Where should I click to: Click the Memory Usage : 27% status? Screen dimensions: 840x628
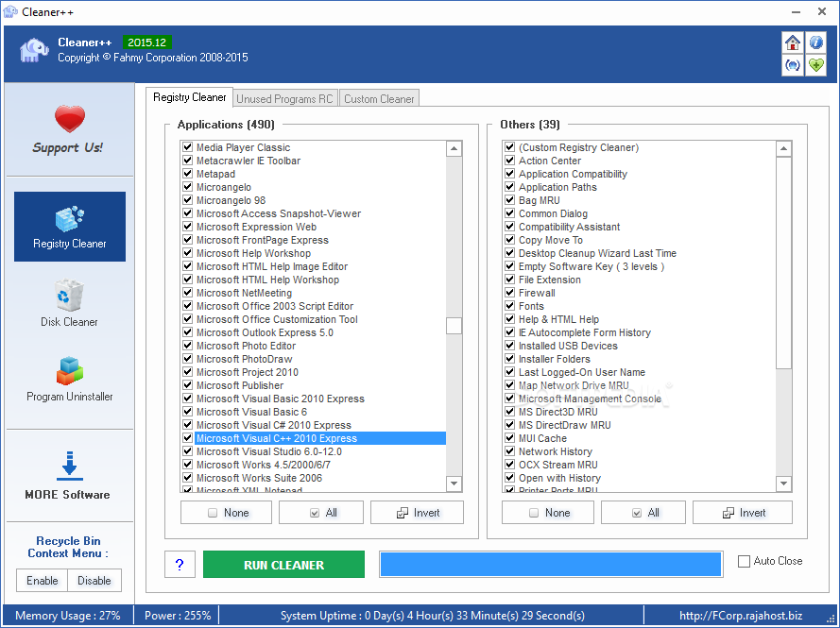[68, 616]
